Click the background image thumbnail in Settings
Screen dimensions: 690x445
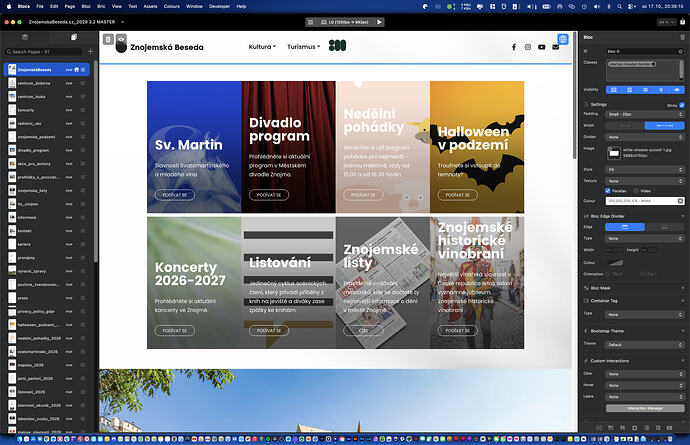click(614, 153)
